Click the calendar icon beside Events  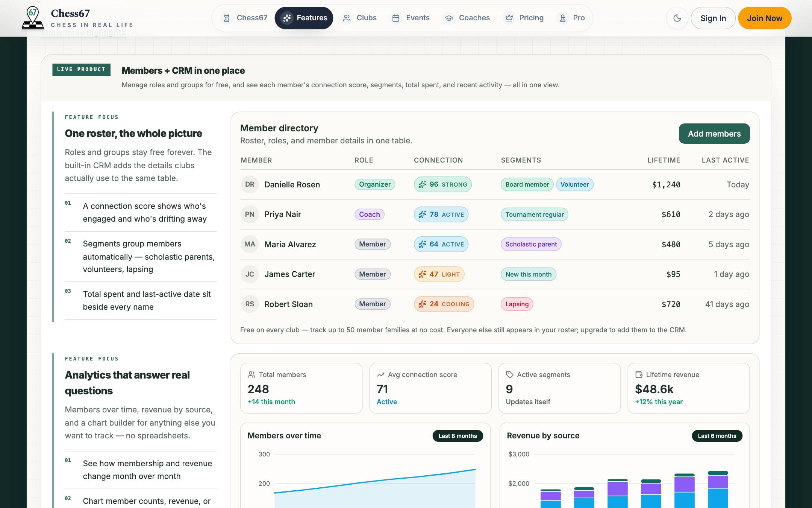[x=396, y=18]
